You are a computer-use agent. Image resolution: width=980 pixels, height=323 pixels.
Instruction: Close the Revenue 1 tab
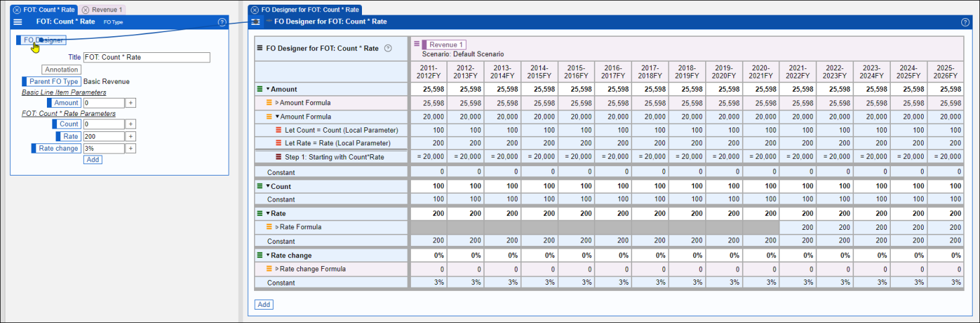coord(85,10)
